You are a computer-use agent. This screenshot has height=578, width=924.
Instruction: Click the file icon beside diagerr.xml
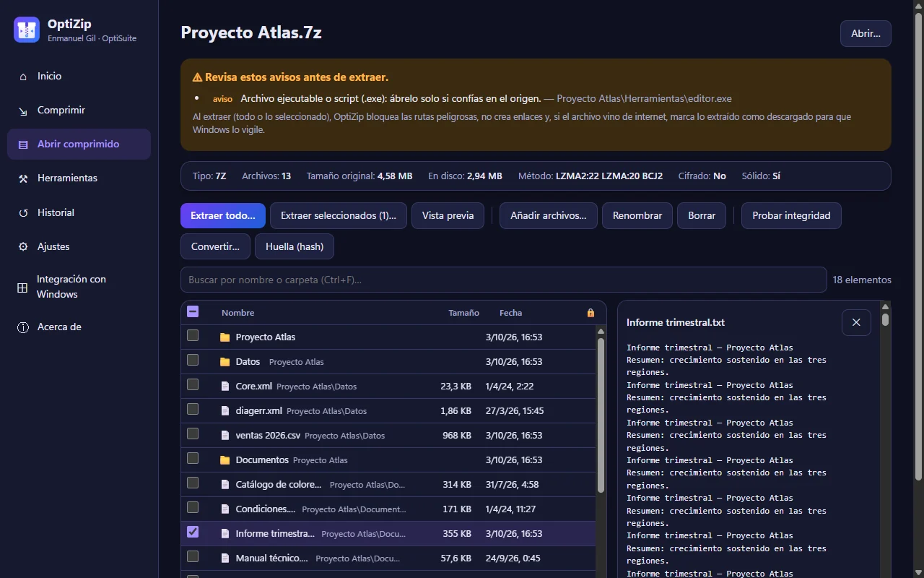click(225, 411)
